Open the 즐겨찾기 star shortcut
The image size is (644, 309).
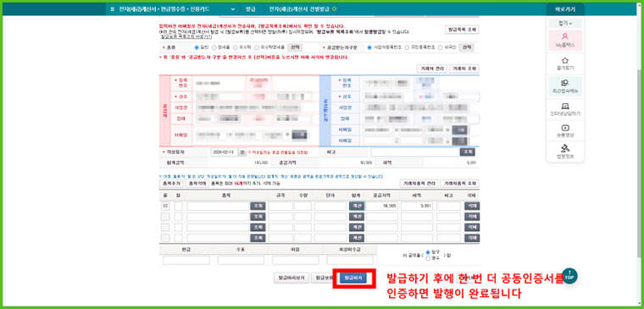[565, 63]
